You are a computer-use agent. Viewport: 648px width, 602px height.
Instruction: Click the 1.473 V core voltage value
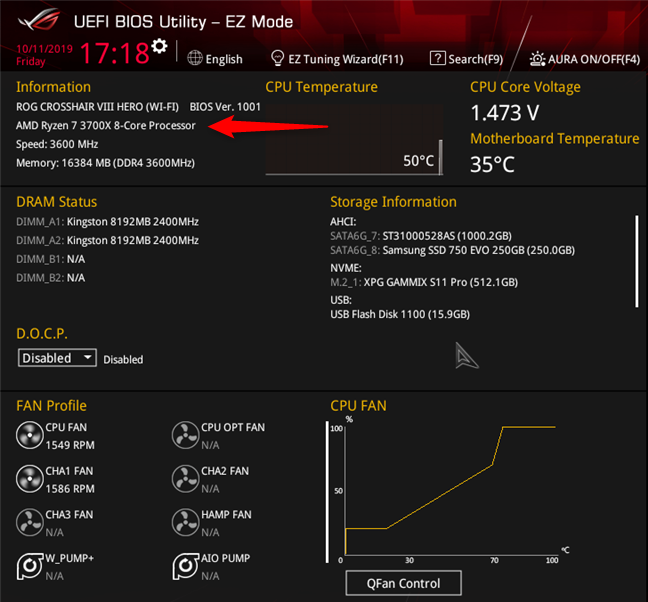(505, 113)
